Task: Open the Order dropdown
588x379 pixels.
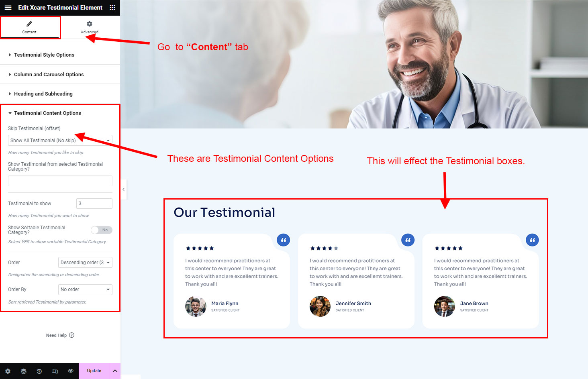Action: click(x=85, y=263)
